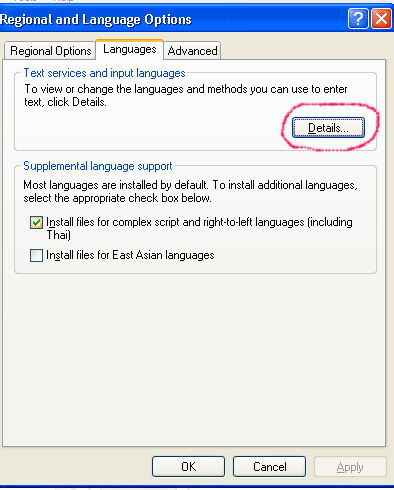The width and height of the screenshot is (394, 490).
Task: Enable Install files for East Asian languages
Action: tap(36, 255)
